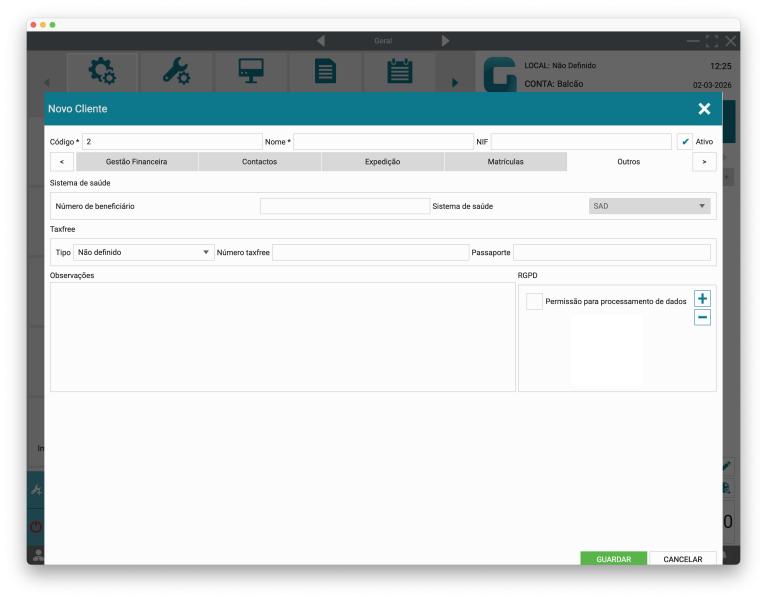
Task: Enable Permissão para processamento de dados checkbox
Action: (x=535, y=302)
